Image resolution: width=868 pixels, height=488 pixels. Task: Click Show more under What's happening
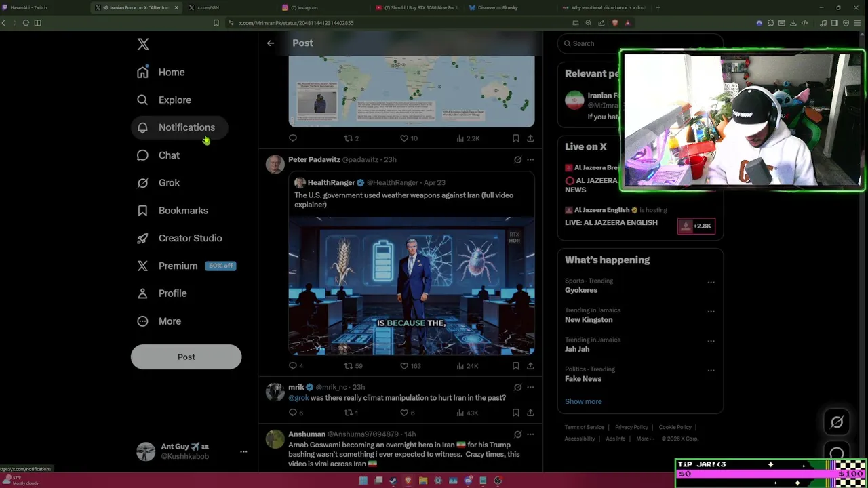pos(583,401)
